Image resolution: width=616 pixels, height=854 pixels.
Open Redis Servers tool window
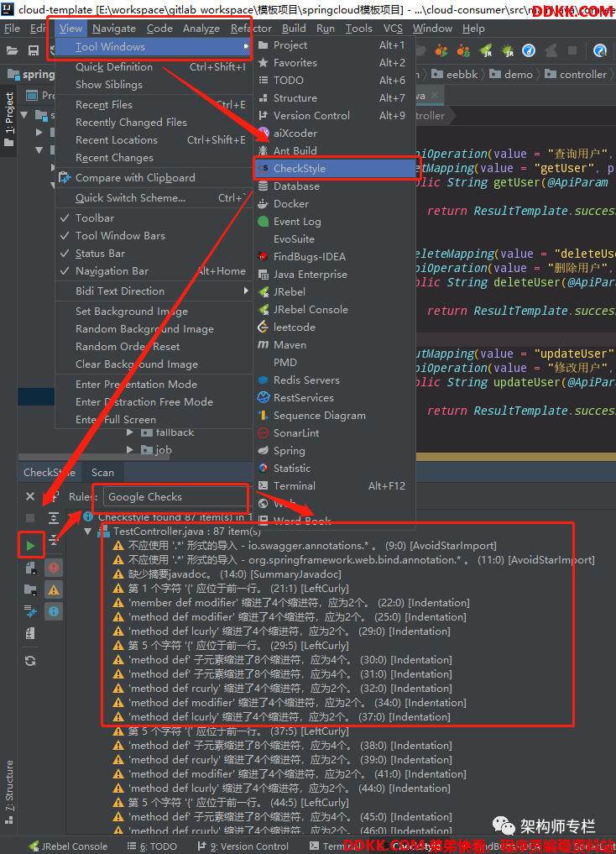(x=334, y=380)
